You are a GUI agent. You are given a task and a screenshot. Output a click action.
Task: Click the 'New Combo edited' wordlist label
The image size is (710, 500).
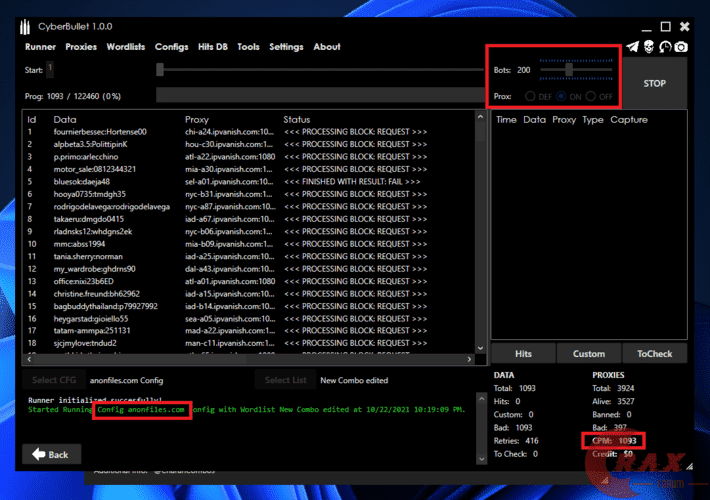coord(354,380)
